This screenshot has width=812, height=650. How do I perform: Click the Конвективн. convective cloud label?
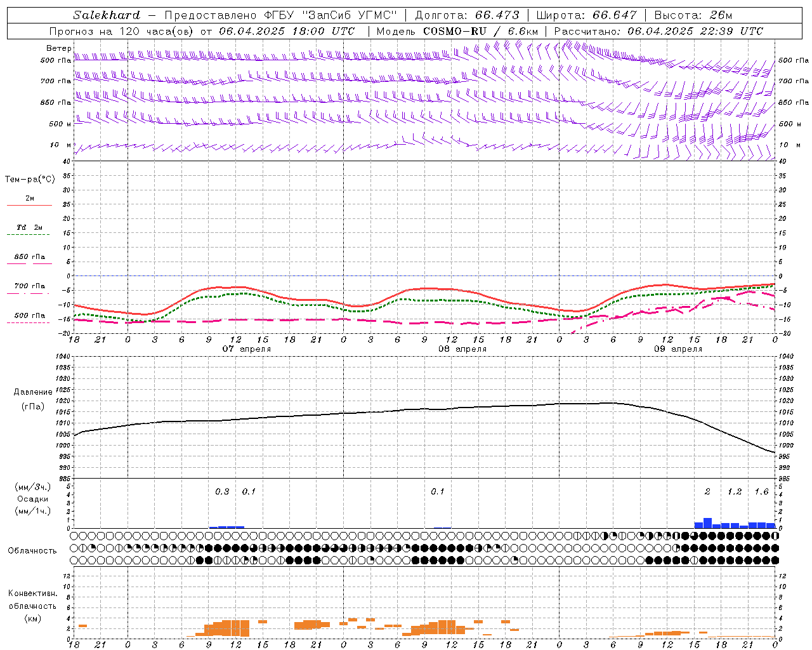[x=32, y=594]
